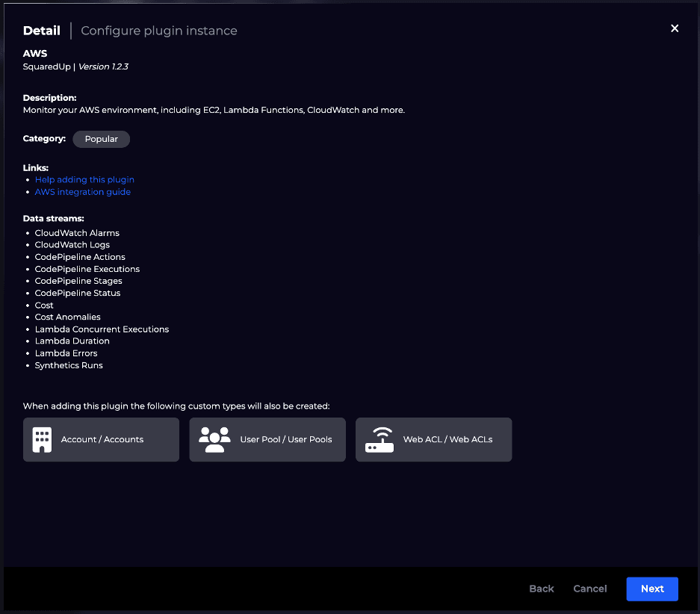Image resolution: width=700 pixels, height=614 pixels.
Task: Click the Cost data stream entry
Action: pyautogui.click(x=44, y=306)
